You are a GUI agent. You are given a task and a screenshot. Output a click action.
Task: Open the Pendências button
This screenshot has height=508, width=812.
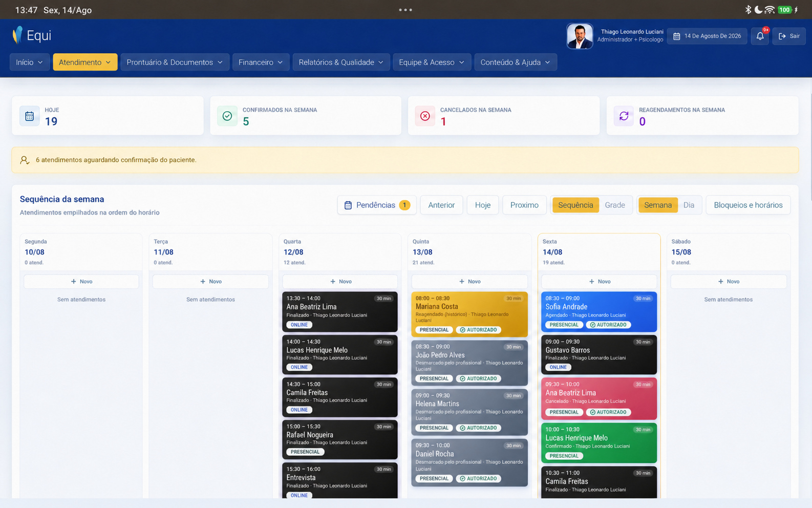click(377, 205)
